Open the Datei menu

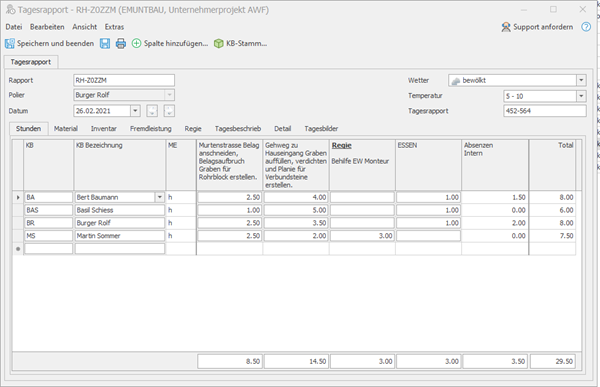click(x=14, y=27)
